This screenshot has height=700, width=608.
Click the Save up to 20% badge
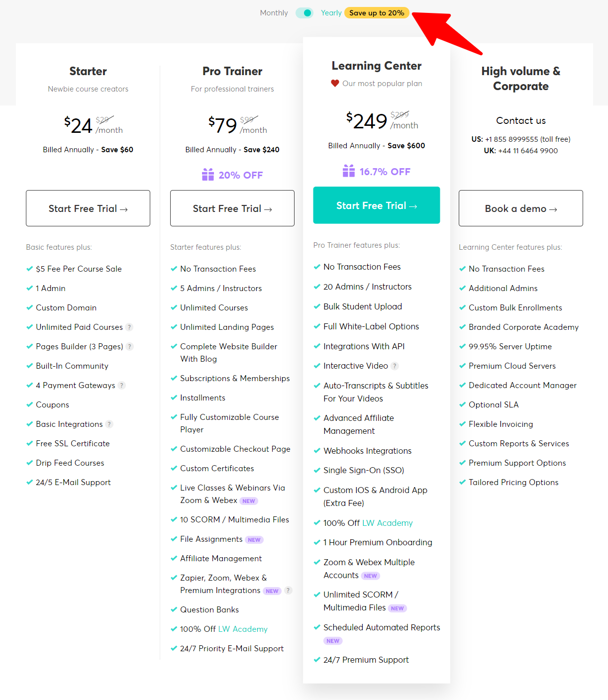[x=377, y=13]
